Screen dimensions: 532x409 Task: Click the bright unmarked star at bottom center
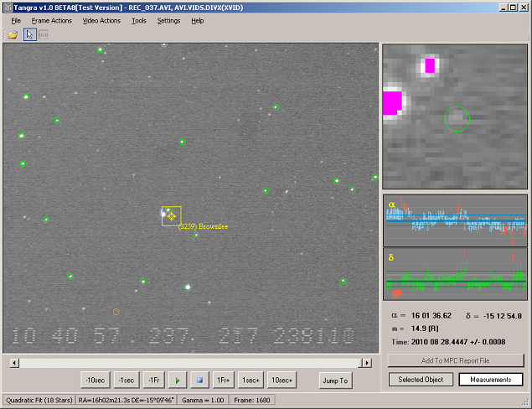pos(188,287)
